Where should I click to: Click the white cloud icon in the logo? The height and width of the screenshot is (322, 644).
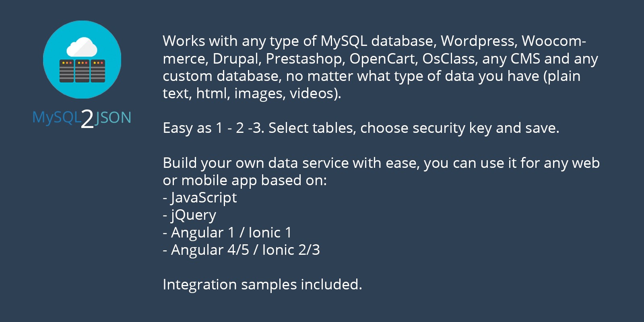82,47
